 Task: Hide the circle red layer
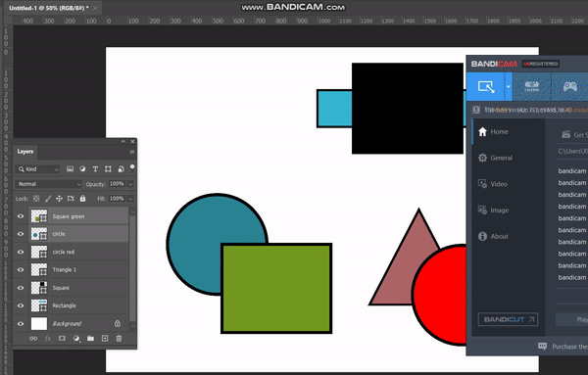coord(21,252)
